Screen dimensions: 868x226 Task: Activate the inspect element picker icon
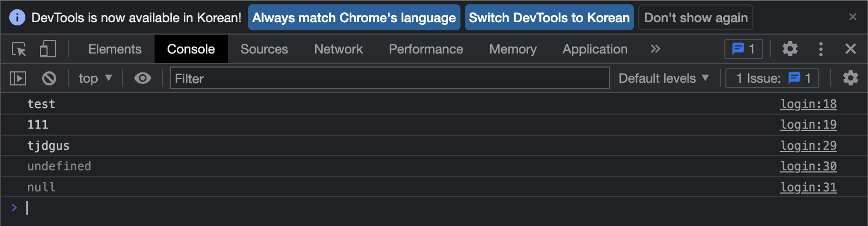[x=19, y=49]
